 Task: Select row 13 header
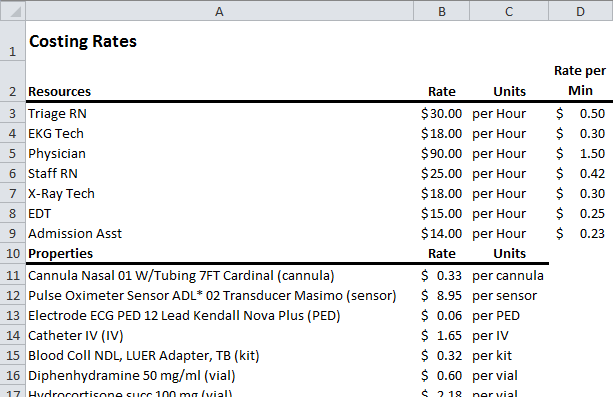(13, 315)
